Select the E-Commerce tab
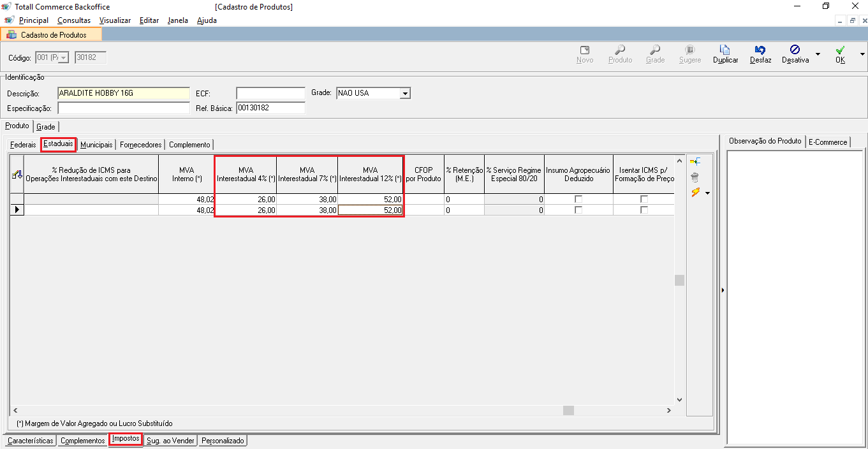The width and height of the screenshot is (868, 449). pos(827,142)
